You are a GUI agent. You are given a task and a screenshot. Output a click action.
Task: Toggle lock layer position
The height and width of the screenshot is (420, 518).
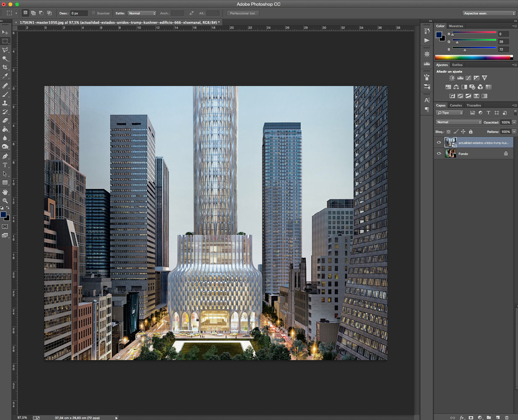(x=463, y=132)
